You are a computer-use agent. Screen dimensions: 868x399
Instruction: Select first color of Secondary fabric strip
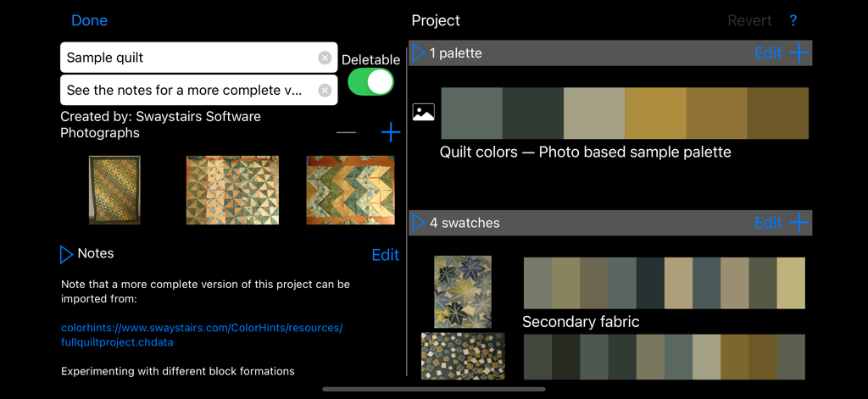click(x=537, y=283)
